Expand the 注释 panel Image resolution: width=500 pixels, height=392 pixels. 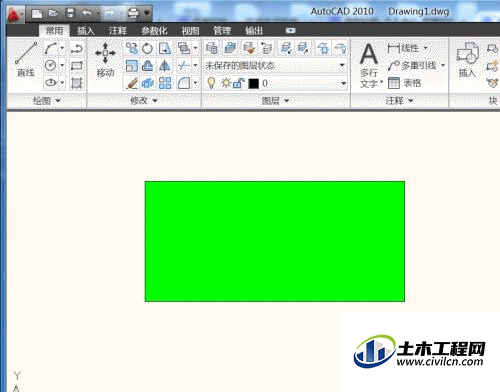[399, 100]
